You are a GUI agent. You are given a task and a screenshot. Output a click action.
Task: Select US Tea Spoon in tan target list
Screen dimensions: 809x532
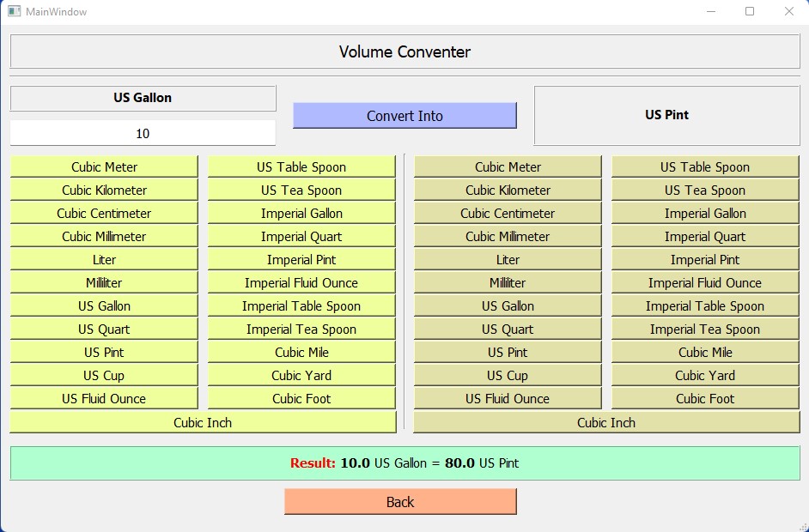pyautogui.click(x=705, y=190)
